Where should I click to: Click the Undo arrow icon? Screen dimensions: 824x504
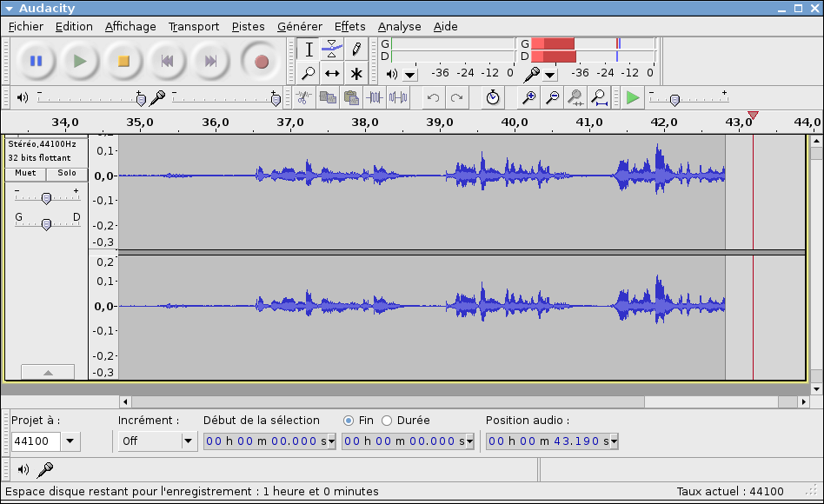coord(433,97)
